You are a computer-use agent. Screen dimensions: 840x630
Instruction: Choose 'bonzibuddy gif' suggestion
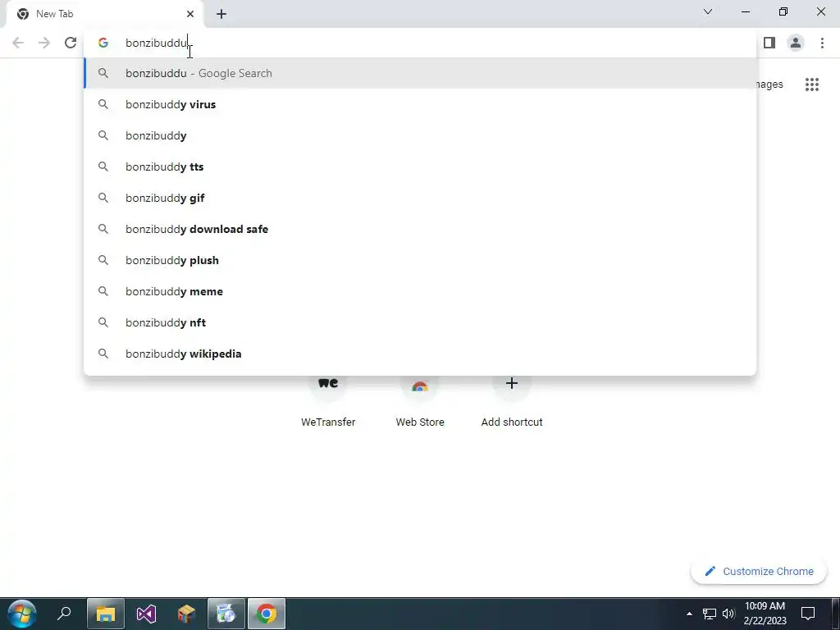tap(420, 198)
